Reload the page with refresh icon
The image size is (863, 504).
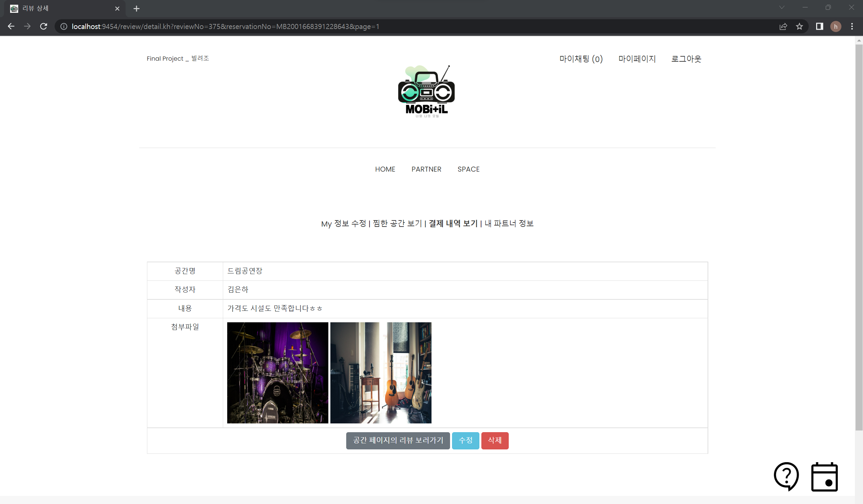click(x=43, y=26)
